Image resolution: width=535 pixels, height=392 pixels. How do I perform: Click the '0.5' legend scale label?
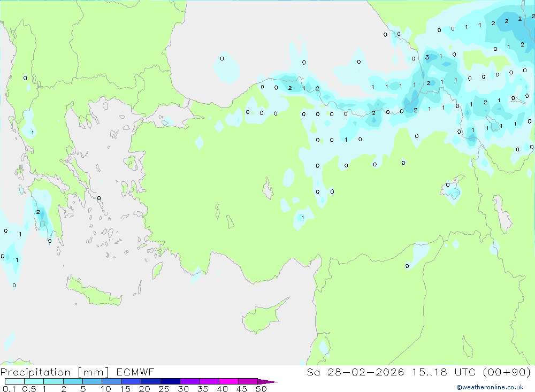coord(29,389)
